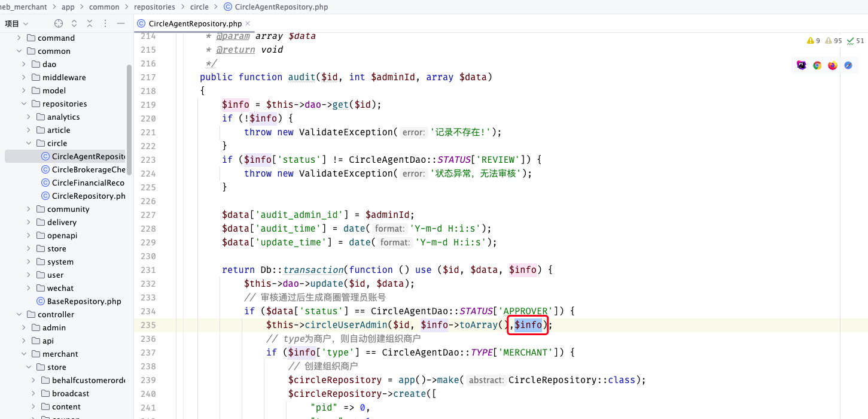This screenshot has width=868, height=419.
Task: Click the app breadcrumb in the path bar
Action: click(x=68, y=7)
